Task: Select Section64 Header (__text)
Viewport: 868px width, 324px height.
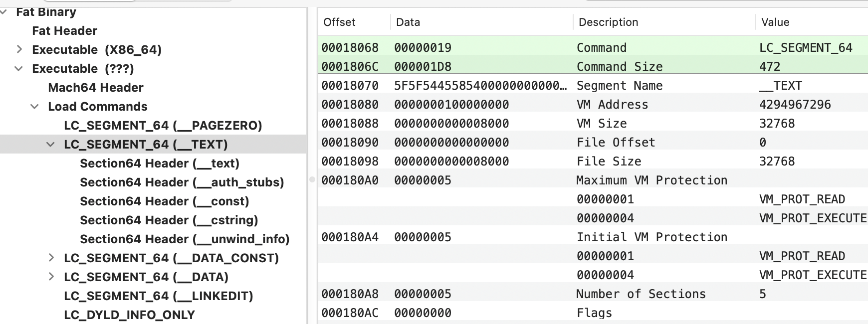Action: click(159, 163)
